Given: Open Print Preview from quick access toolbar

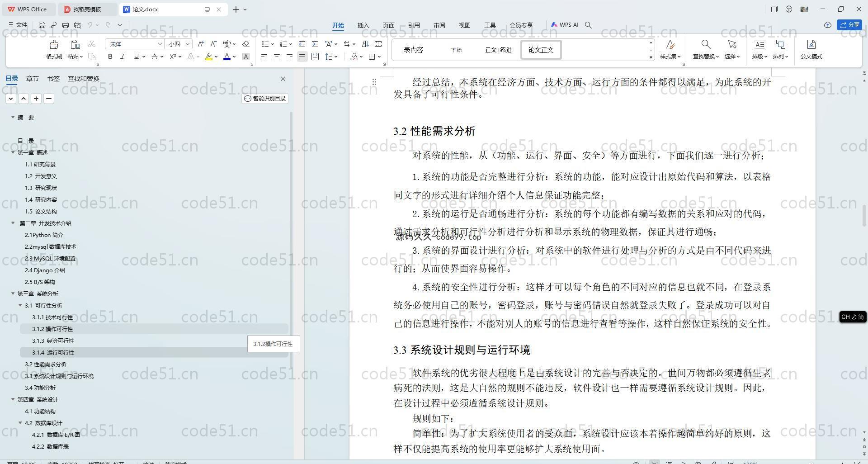Looking at the screenshot, I should pos(77,25).
